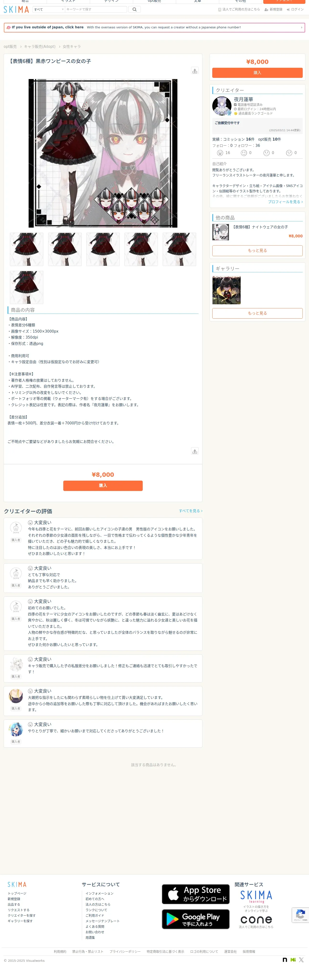Expand overseas banner right chevron

301,27
